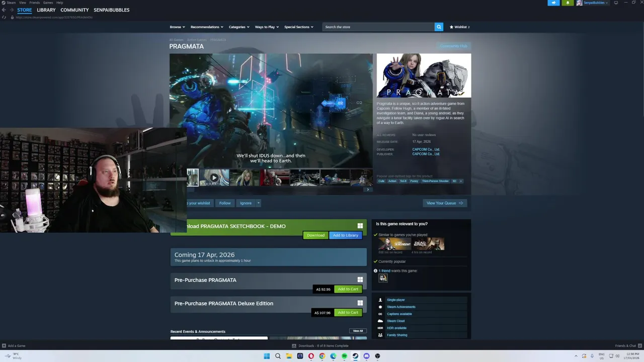Open Windows Start menu

click(267, 356)
